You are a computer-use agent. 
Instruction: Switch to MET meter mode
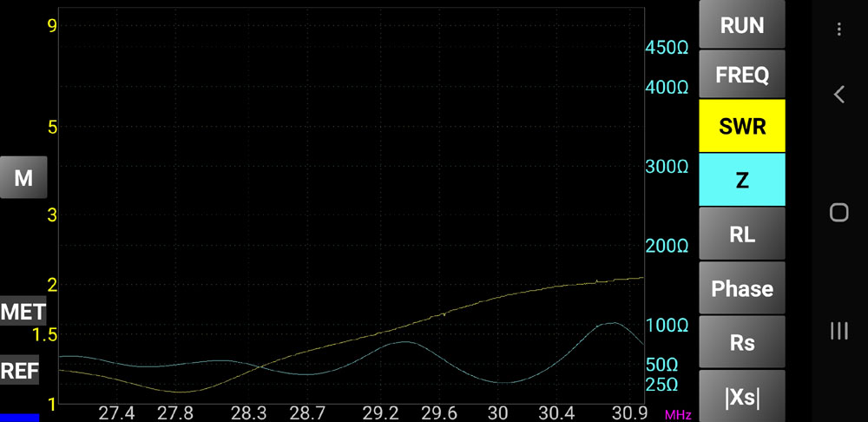point(23,313)
